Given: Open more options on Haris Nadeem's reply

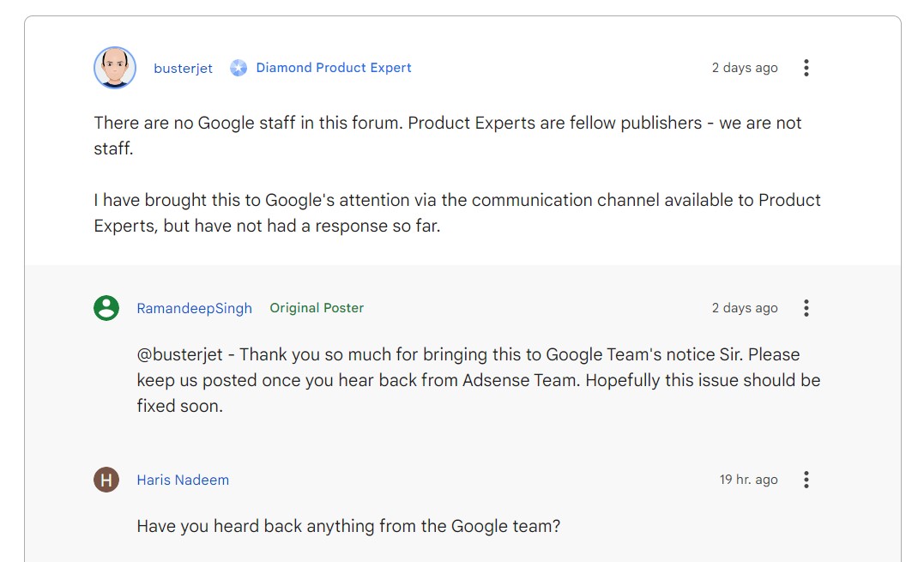Looking at the screenshot, I should click(806, 480).
